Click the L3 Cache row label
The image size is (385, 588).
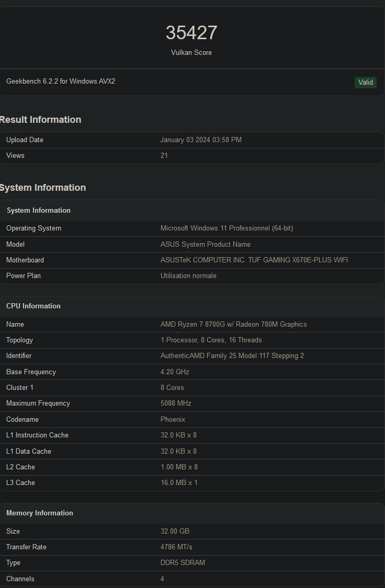[x=20, y=483]
